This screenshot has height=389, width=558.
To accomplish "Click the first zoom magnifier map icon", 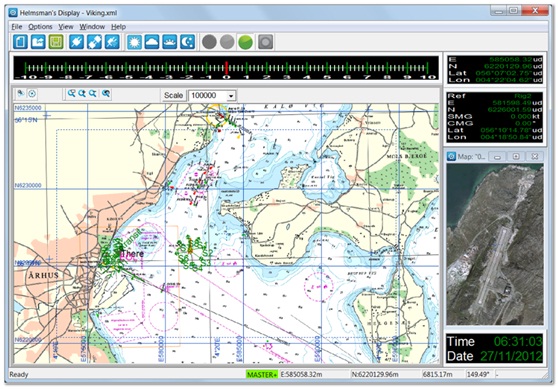I will [x=71, y=94].
